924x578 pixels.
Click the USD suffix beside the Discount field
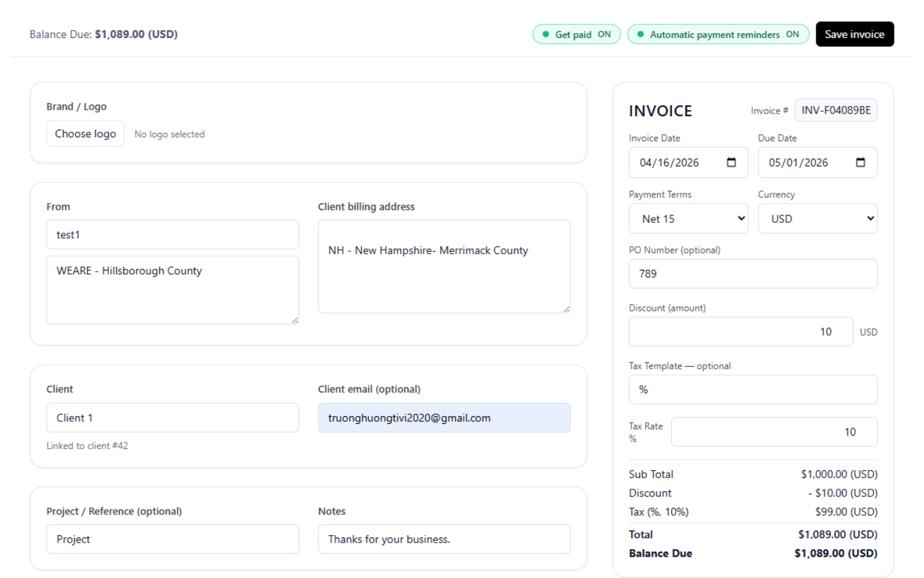[x=869, y=332]
